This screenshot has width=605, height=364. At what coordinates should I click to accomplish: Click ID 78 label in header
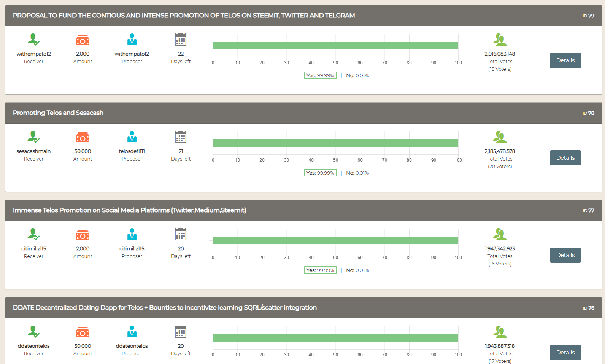pos(588,113)
